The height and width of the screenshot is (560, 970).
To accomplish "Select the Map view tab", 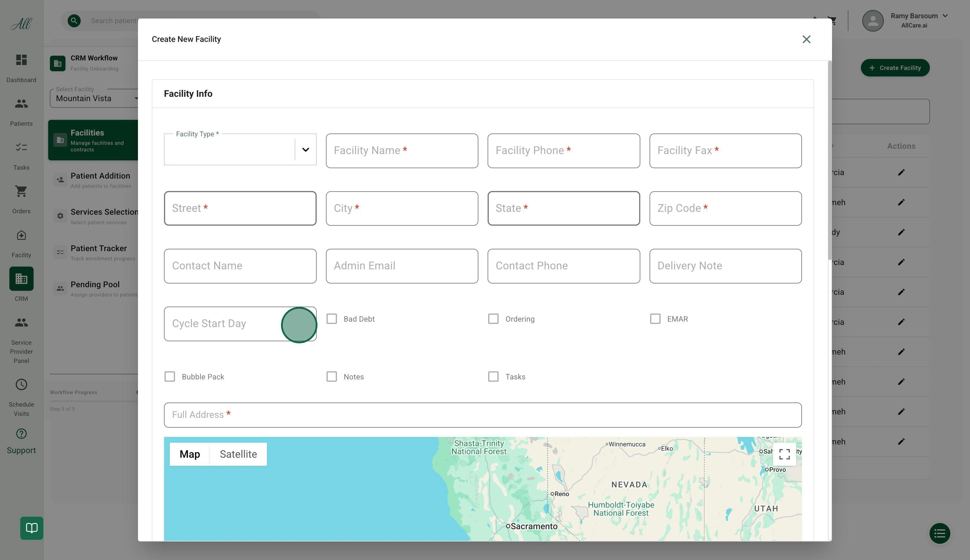I will pyautogui.click(x=190, y=454).
